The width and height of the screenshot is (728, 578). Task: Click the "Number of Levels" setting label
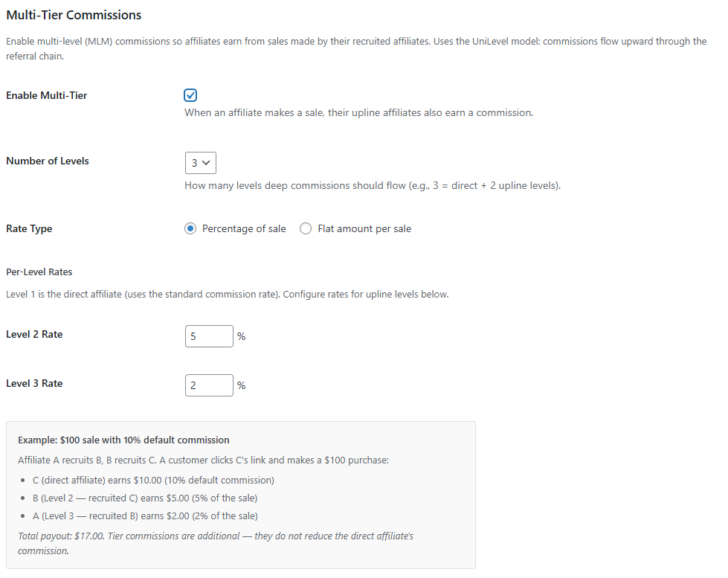tap(47, 161)
